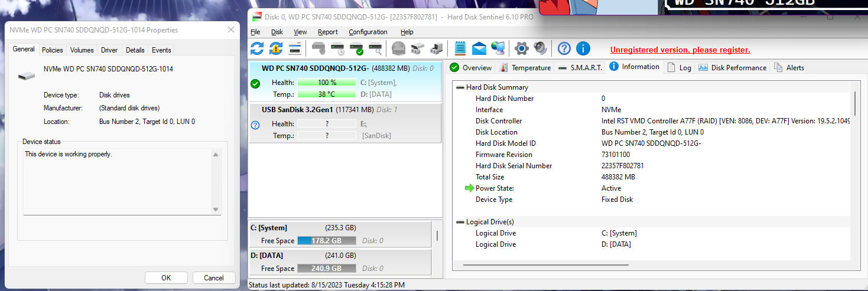868x291 pixels.
Task: Switch to the Log tab
Action: click(x=680, y=67)
